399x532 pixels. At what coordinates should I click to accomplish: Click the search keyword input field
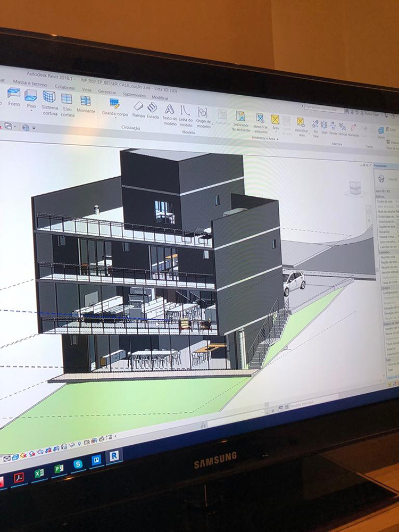click(x=324, y=107)
